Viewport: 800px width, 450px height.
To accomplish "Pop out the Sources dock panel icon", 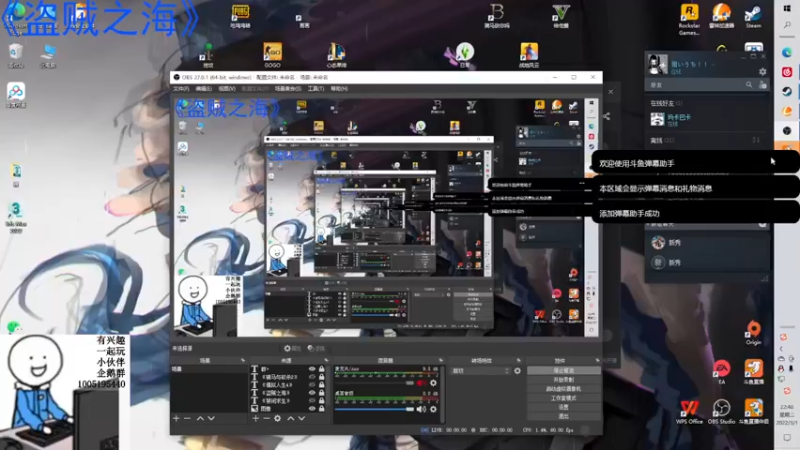I will 327,360.
